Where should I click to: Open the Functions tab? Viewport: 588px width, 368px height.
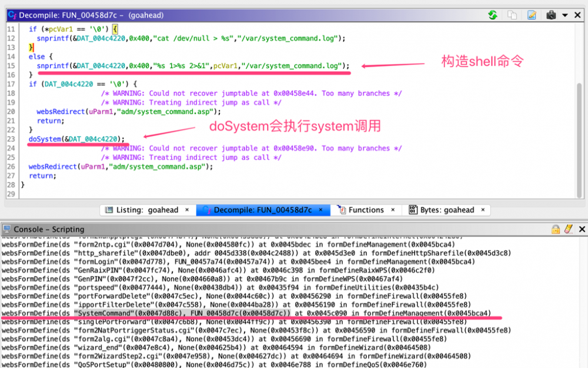coord(367,210)
